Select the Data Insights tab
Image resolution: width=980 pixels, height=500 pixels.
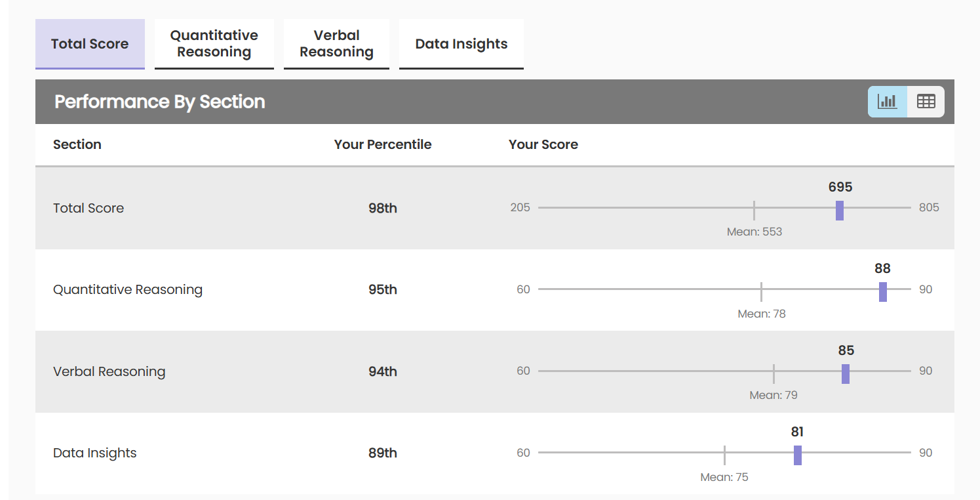tap(461, 43)
